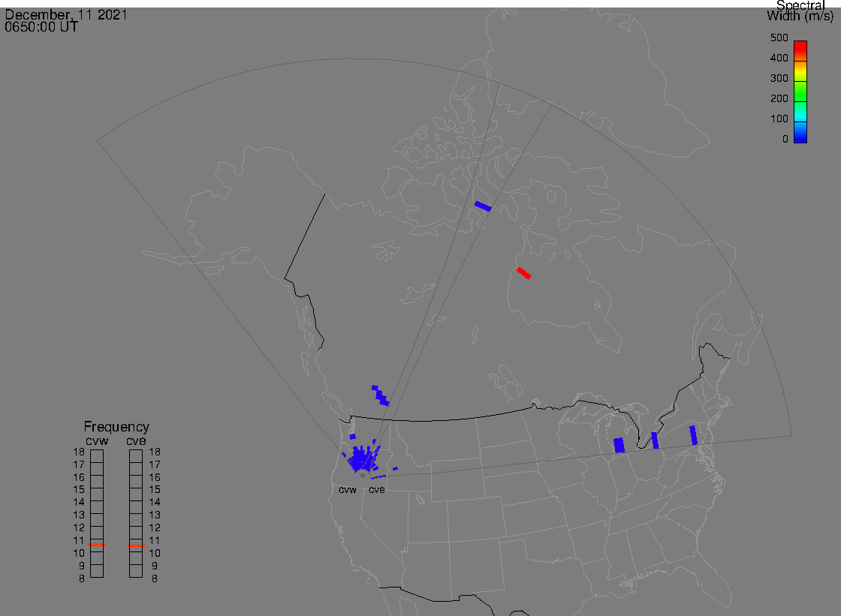Click the widest blue patch over Lake Michigan
The width and height of the screenshot is (841, 616).
tap(619, 446)
